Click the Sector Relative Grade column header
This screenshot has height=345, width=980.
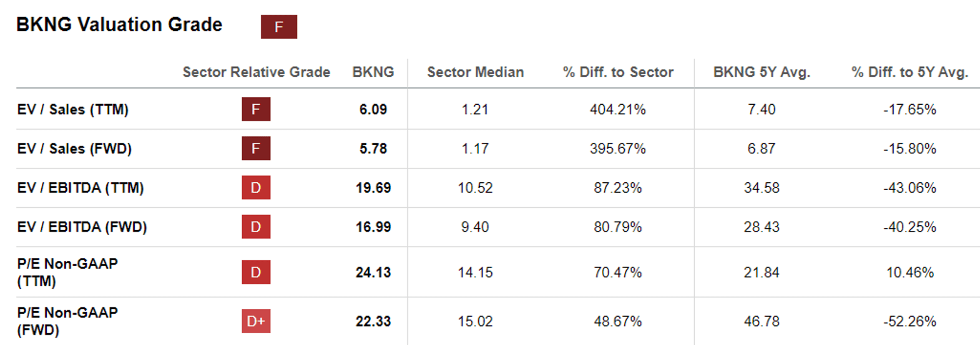coord(256,72)
